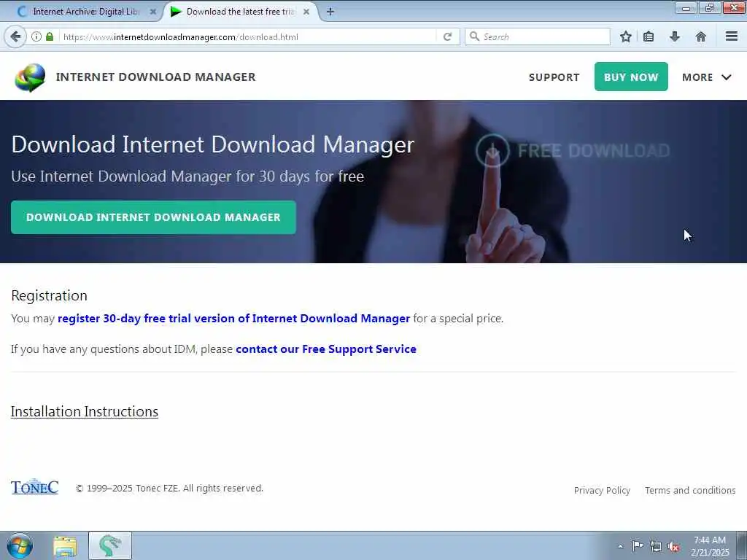Show hidden tray icons arrow

pyautogui.click(x=620, y=546)
